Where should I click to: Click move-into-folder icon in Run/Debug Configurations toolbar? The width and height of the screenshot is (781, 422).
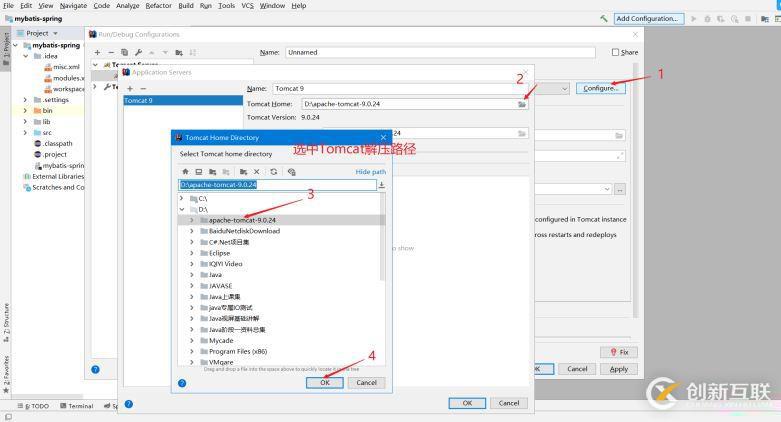179,52
